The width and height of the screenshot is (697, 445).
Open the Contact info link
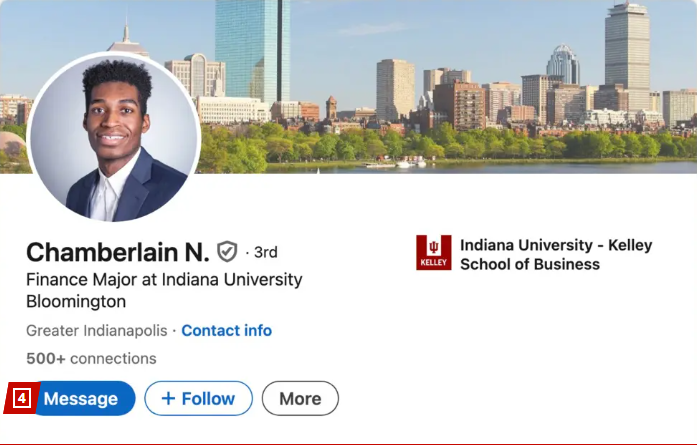[x=226, y=330]
